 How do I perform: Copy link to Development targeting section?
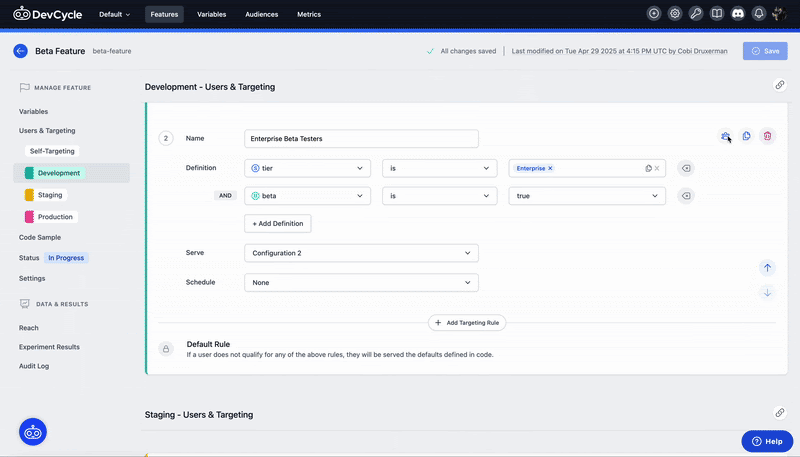[780, 86]
